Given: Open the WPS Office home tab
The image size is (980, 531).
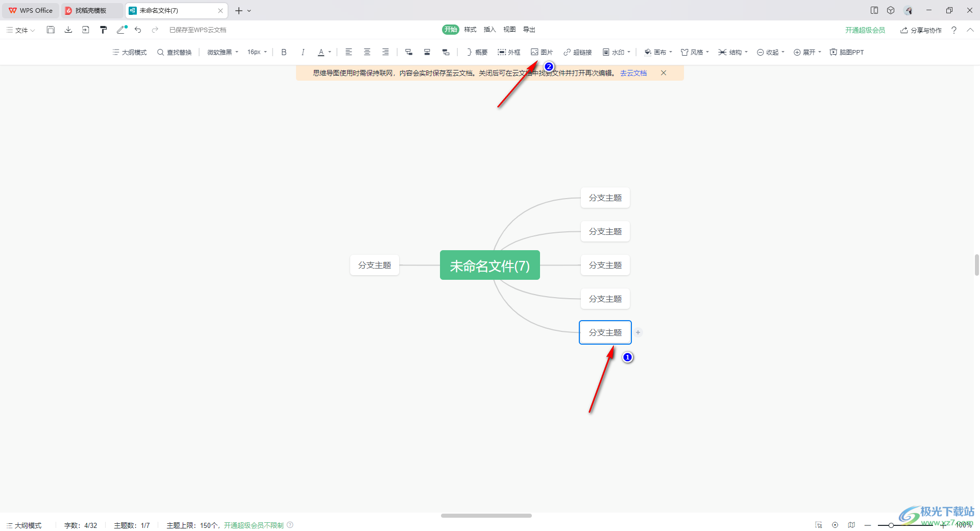Looking at the screenshot, I should point(31,10).
